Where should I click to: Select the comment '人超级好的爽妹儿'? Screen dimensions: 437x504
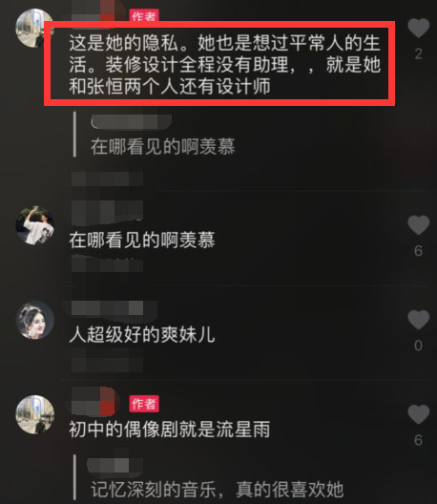(x=142, y=335)
